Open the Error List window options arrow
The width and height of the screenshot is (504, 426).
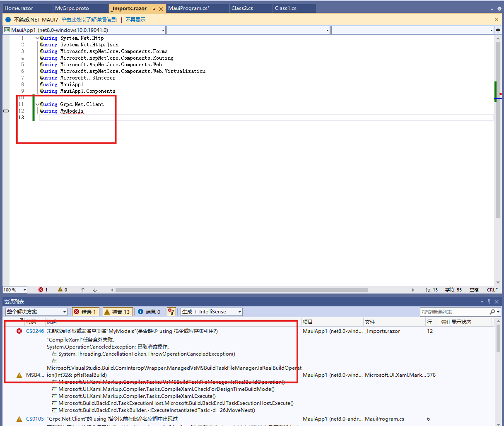(482, 301)
